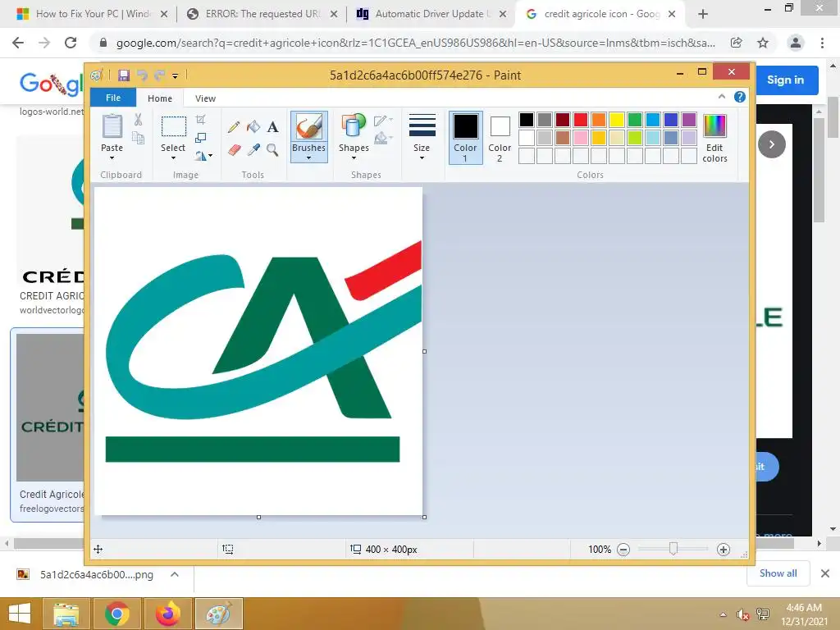Image resolution: width=840 pixels, height=630 pixels.
Task: Reload the Chrome page
Action: pos(71,43)
